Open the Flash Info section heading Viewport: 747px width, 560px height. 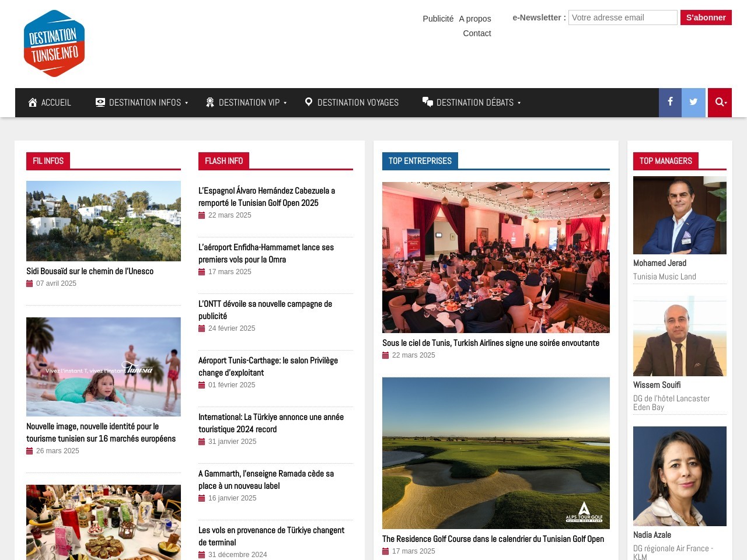224,161
